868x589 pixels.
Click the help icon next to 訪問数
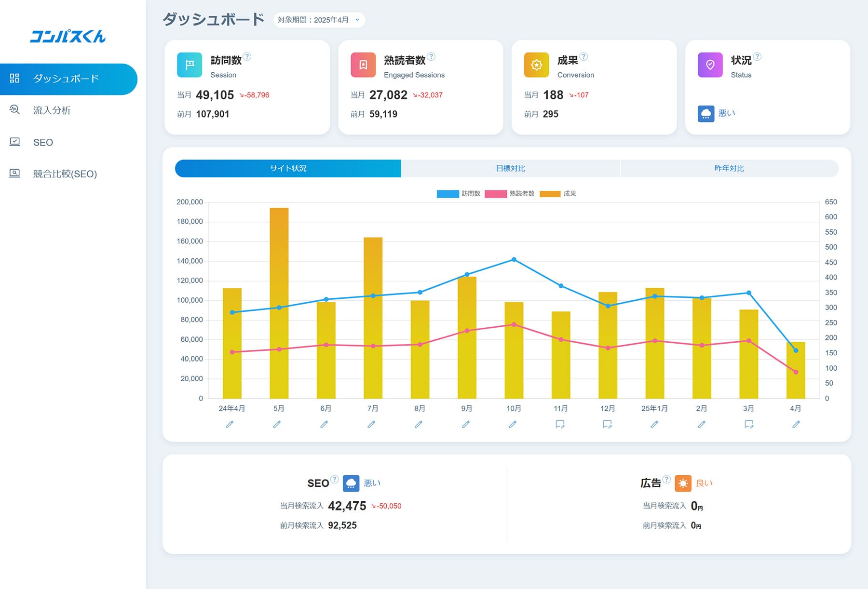point(247,56)
